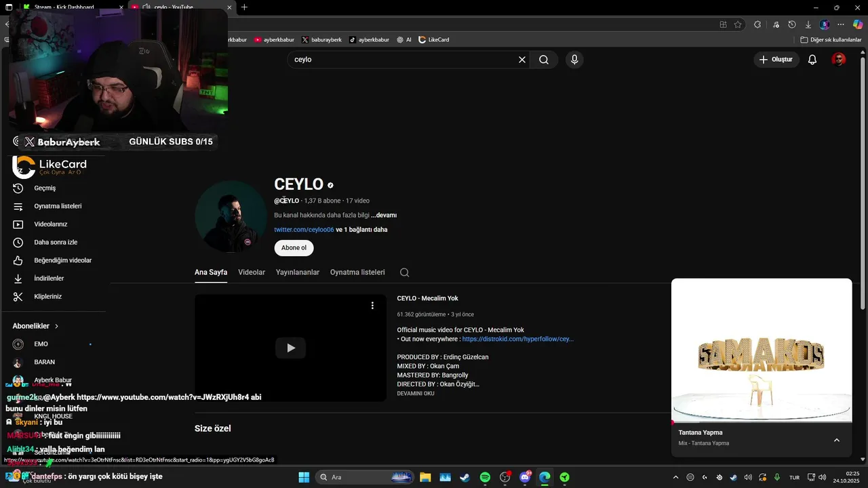Screen dimensions: 868x488
Task: Open the Windows Start menu
Action: pos(304,477)
